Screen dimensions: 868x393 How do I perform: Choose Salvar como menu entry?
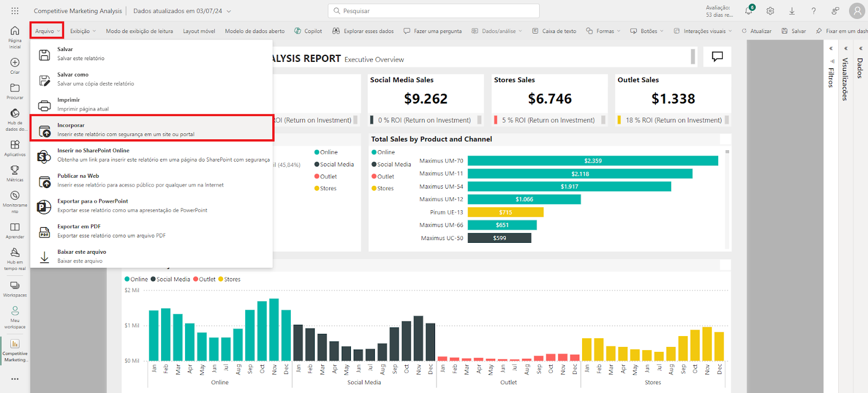151,79
